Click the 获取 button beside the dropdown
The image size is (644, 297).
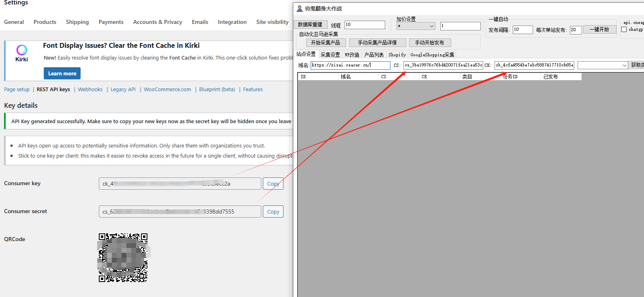[637, 65]
